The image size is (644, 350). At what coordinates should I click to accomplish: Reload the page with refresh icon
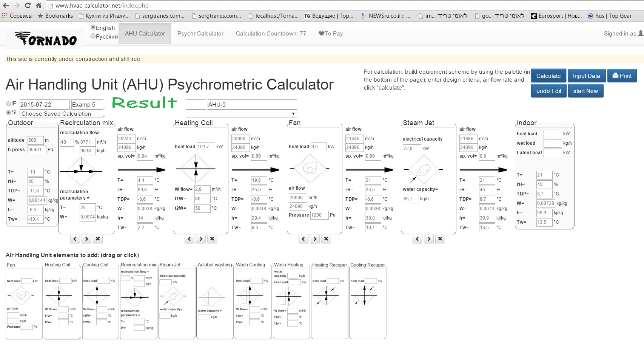coord(28,5)
